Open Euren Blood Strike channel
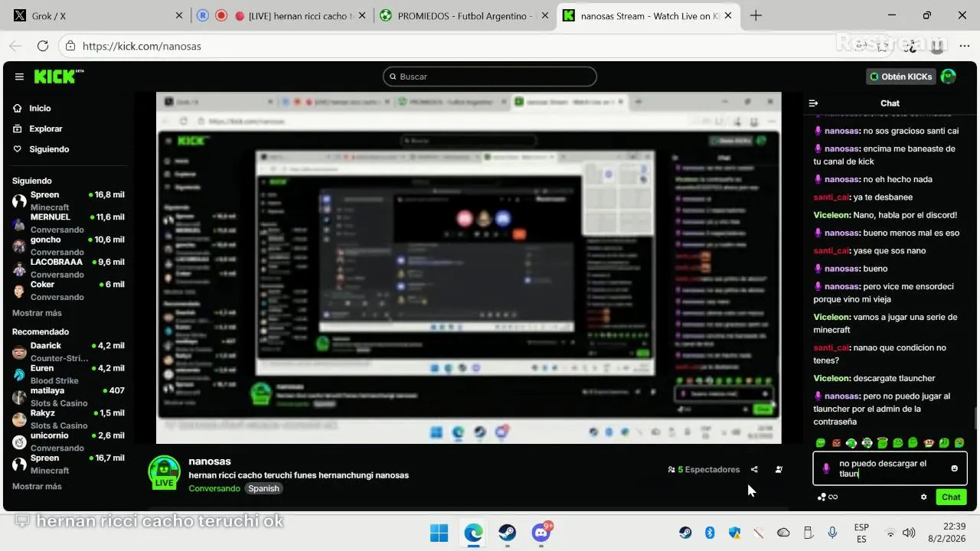The width and height of the screenshot is (980, 551). [x=68, y=374]
